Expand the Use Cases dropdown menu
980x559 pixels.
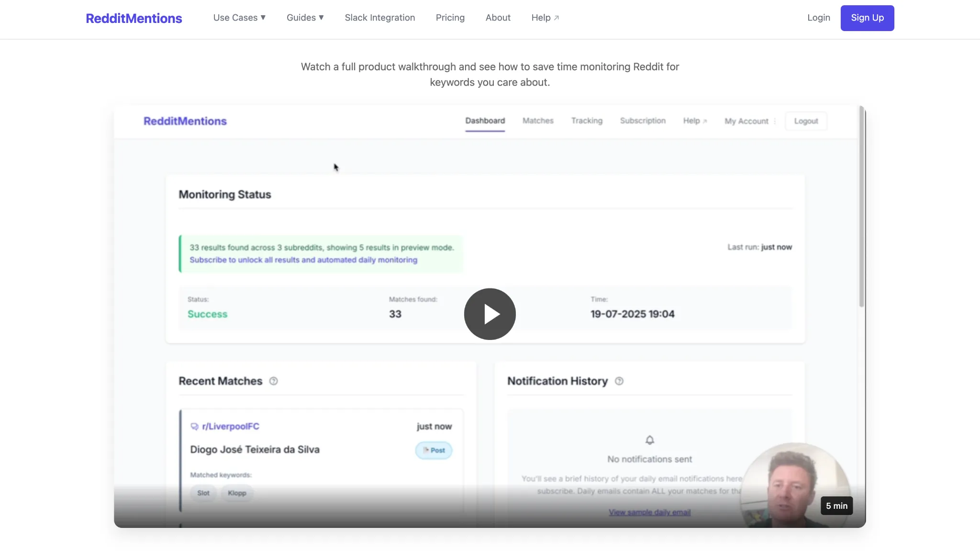click(239, 18)
